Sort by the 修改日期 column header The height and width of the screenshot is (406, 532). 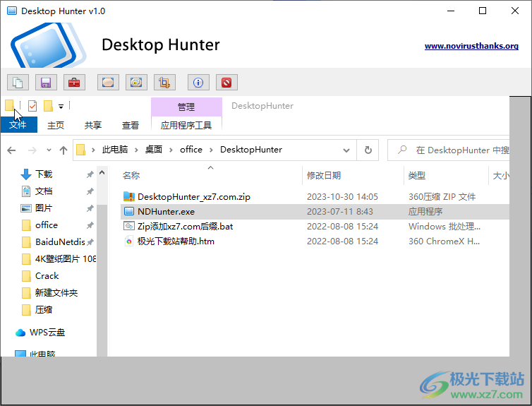324,176
